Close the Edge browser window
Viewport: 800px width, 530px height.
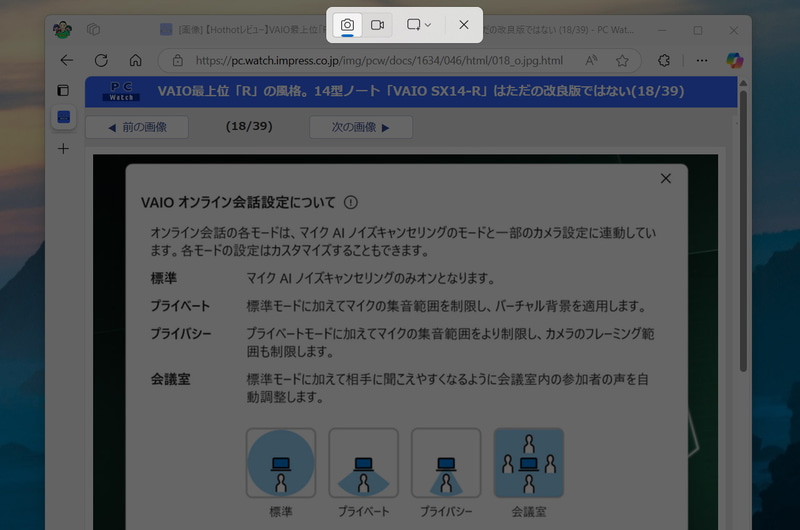(734, 30)
